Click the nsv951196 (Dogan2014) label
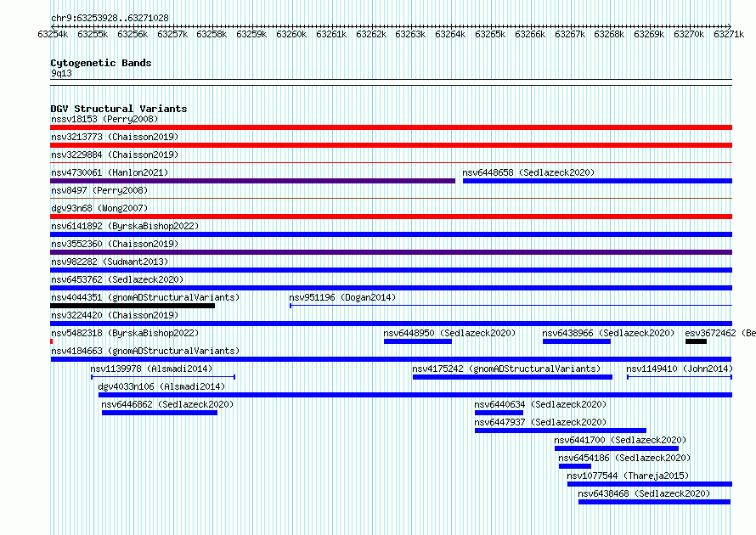 342,297
